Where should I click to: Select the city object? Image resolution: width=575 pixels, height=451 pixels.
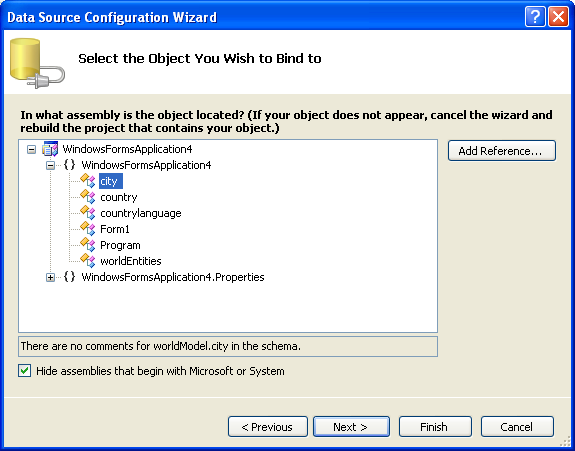point(110,181)
